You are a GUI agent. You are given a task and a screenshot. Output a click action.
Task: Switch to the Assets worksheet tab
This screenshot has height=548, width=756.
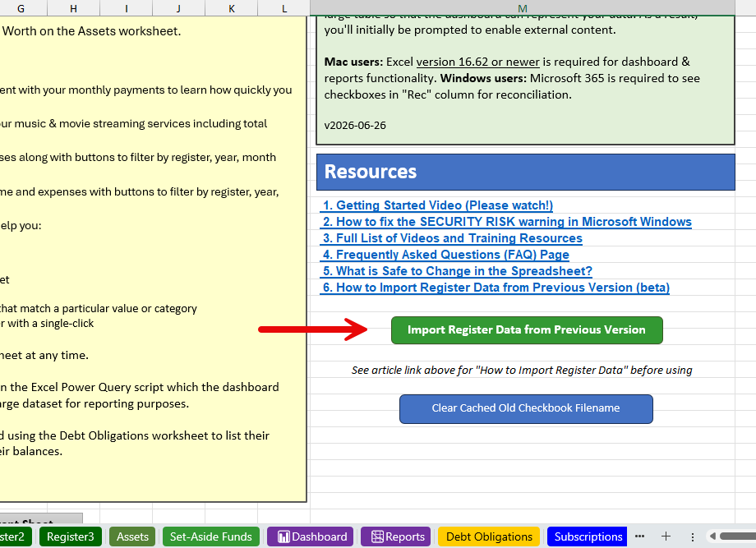132,536
